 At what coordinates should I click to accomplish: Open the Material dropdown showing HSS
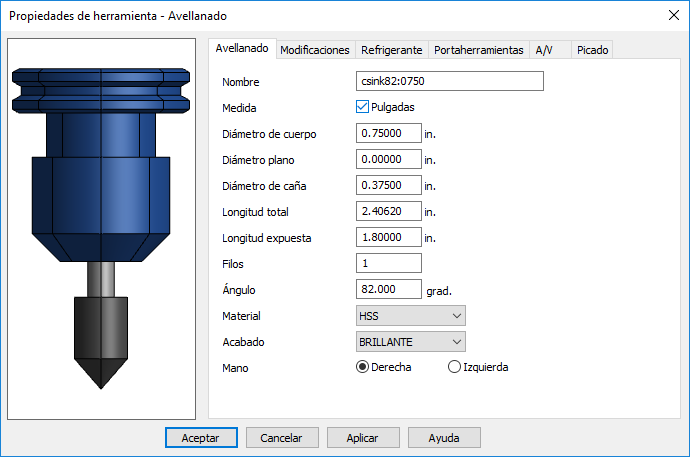click(x=411, y=316)
